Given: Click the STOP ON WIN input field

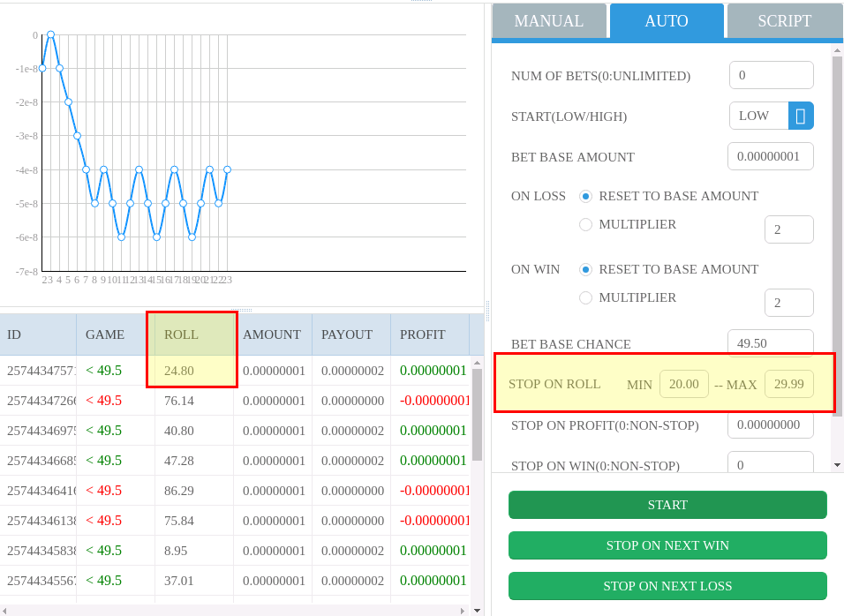Looking at the screenshot, I should point(770,462).
